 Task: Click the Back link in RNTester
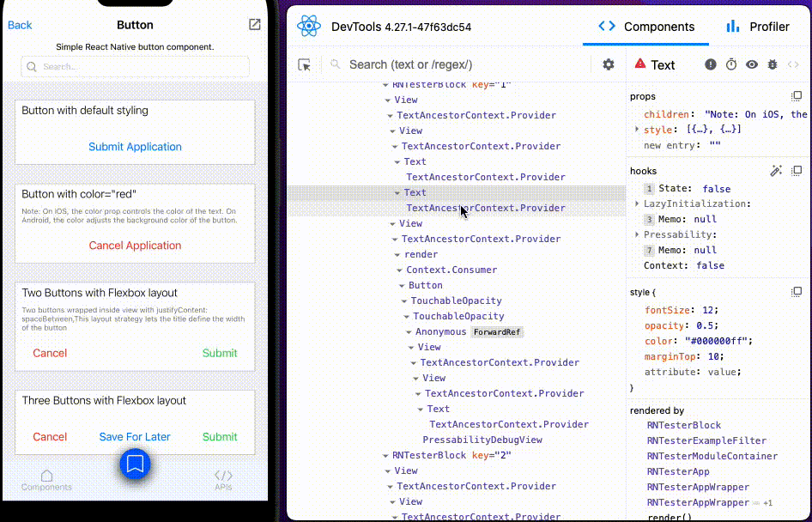click(x=19, y=25)
